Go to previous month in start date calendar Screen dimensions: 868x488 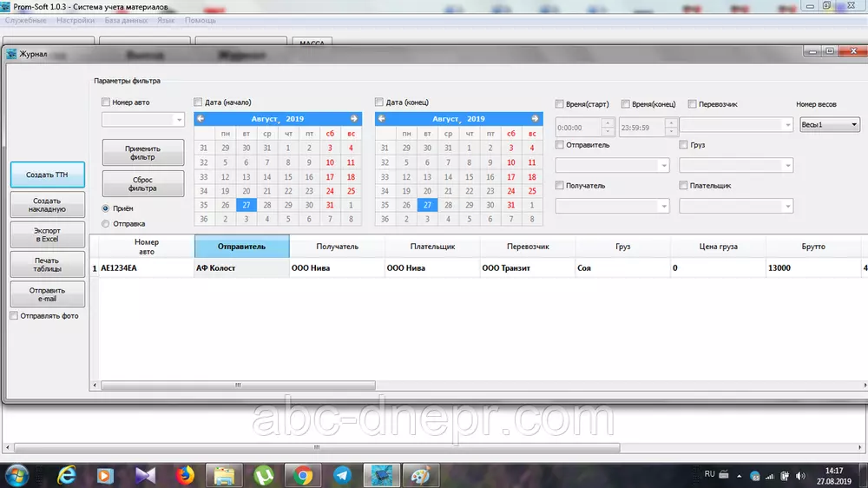(x=201, y=119)
